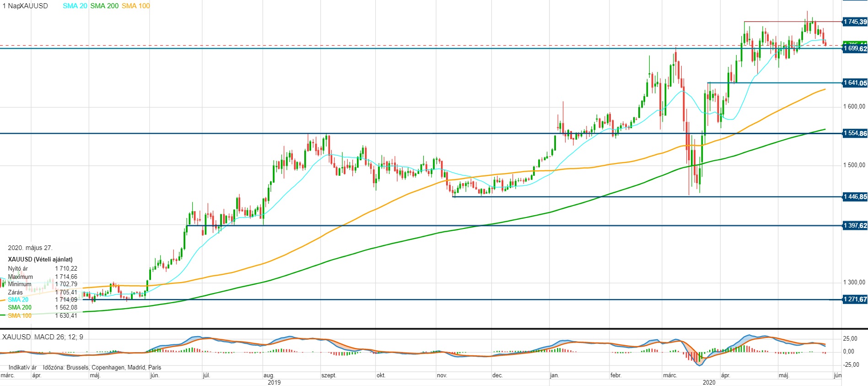The image size is (868, 386).
Task: Click the 1 NapXAUUSD chart title
Action: click(x=25, y=6)
